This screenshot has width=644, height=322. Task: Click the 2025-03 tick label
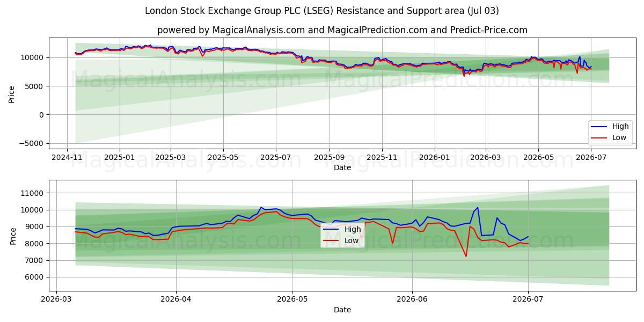[171, 157]
